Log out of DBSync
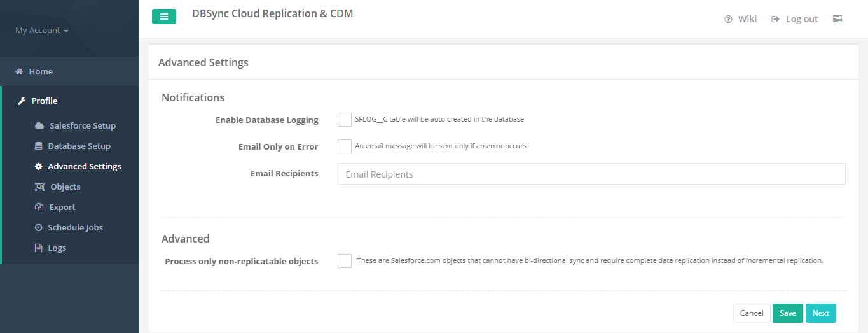 point(795,19)
